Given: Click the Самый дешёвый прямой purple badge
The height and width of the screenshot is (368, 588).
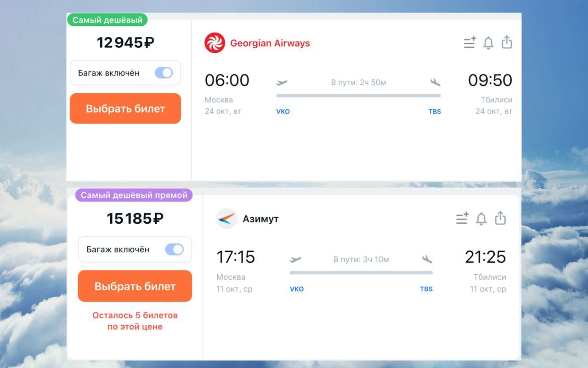Looking at the screenshot, I should [134, 195].
